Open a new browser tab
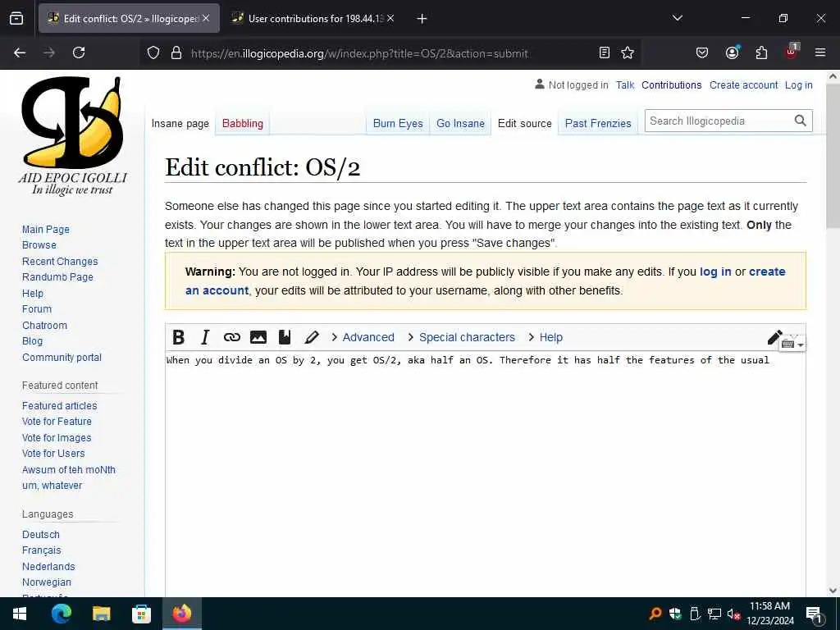Screen dimensions: 840x630 422,19
